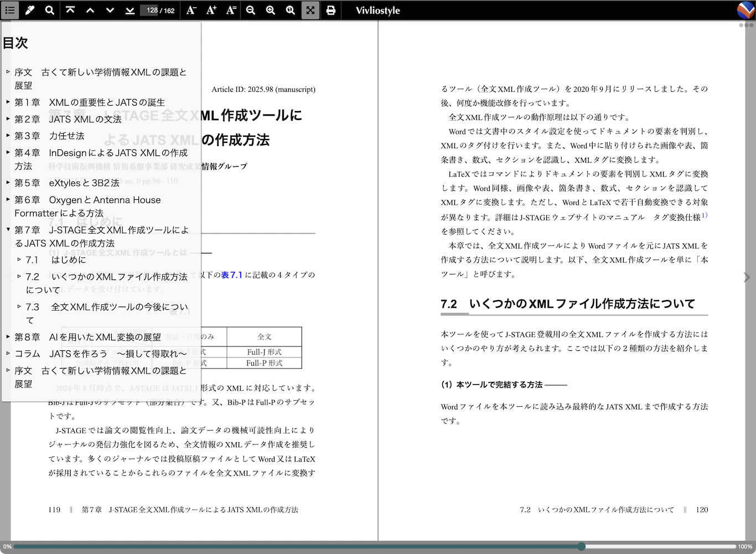The width and height of the screenshot is (756, 554).
Task: Expand the 7.2 subsection triangle
Action: click(19, 276)
